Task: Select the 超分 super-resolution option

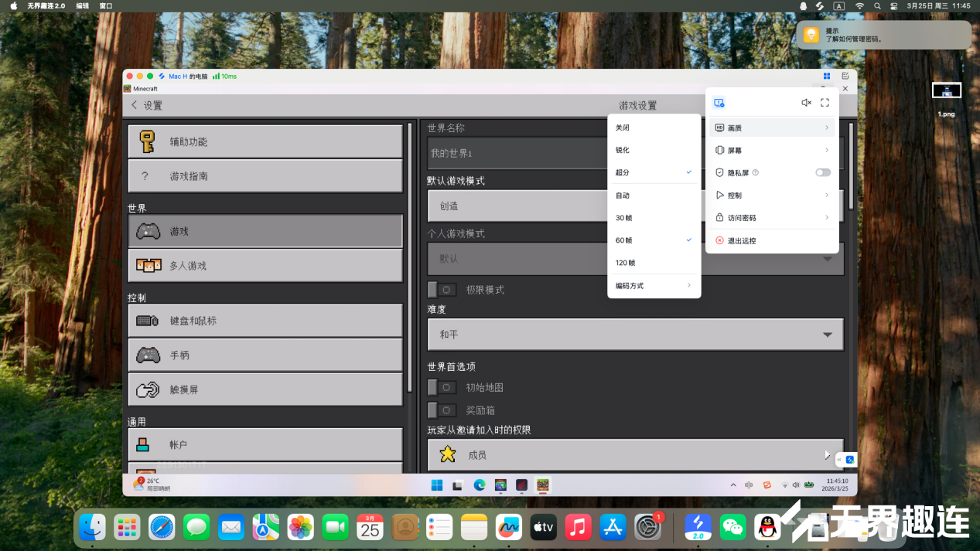Action: click(x=654, y=172)
